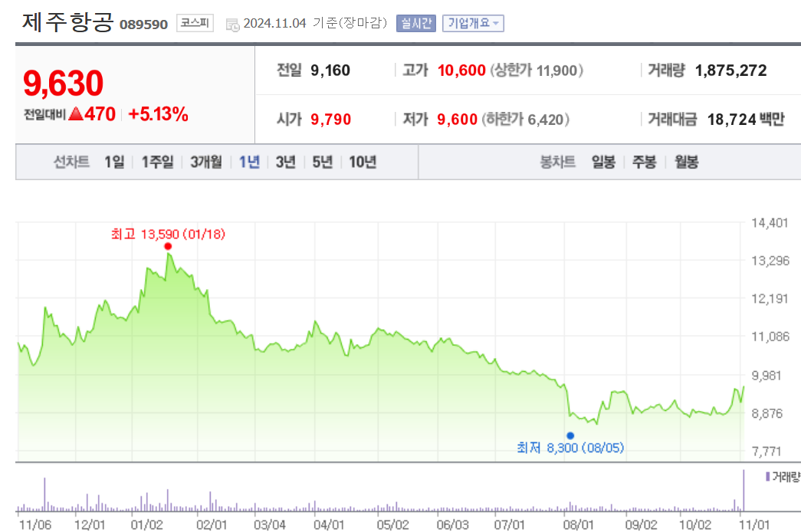
Task: Click the 거래량 legend marker
Action: click(767, 477)
